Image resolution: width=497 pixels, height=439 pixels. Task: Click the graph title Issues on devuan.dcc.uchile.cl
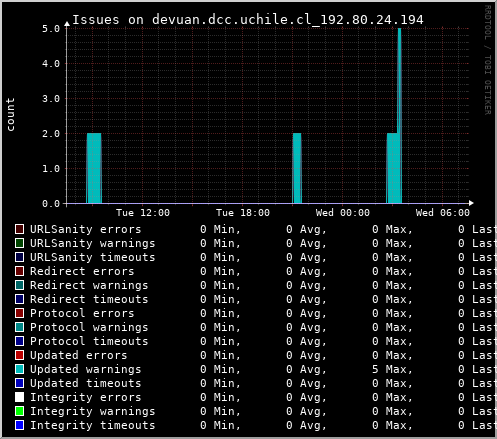tap(248, 20)
